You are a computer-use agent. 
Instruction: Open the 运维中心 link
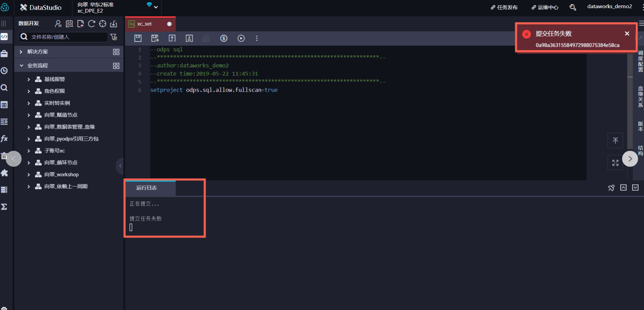(x=545, y=7)
